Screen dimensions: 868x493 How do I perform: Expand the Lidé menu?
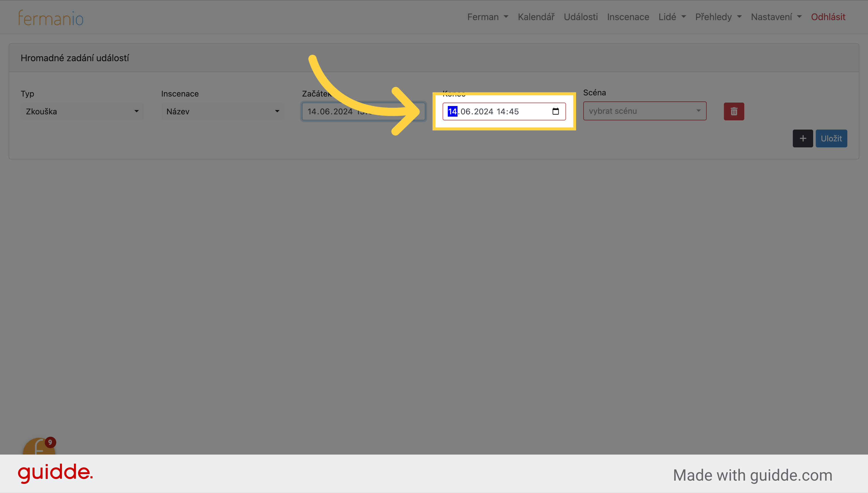672,17
